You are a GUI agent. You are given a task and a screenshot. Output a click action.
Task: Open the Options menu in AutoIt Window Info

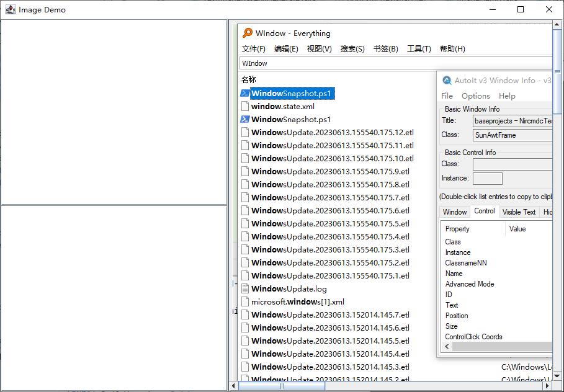(475, 96)
